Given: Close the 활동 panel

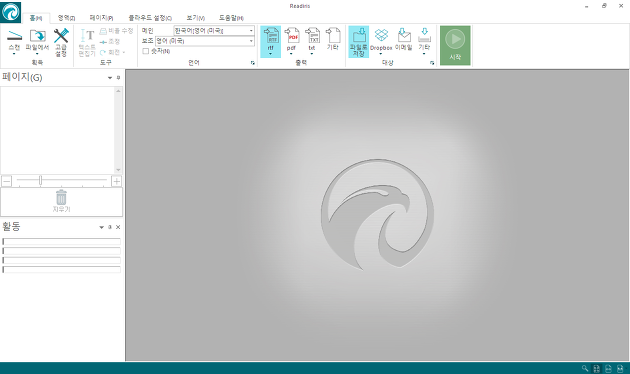Looking at the screenshot, I should coord(118,227).
